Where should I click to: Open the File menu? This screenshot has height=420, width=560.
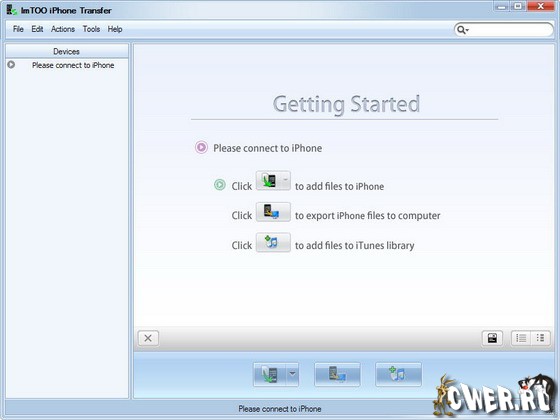[18, 29]
